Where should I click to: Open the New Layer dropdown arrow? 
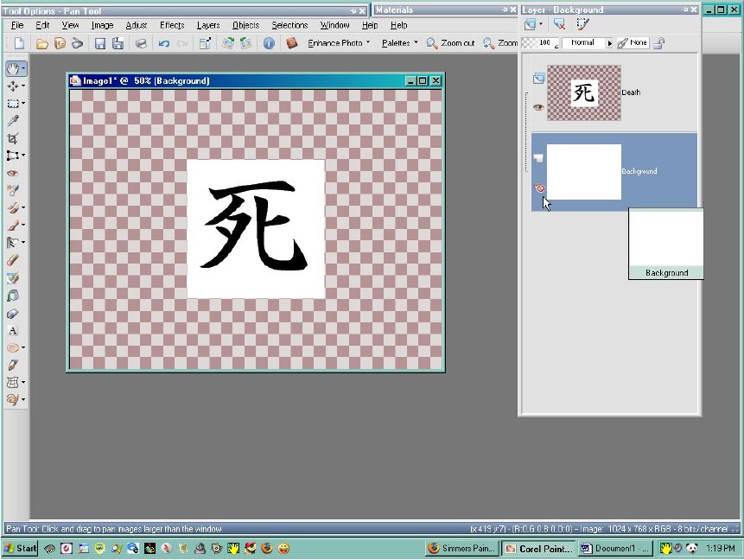click(541, 23)
